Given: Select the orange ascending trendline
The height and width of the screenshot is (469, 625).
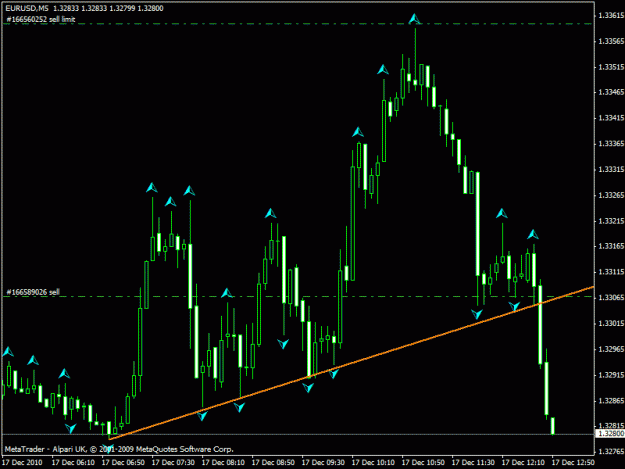Looking at the screenshot, I should pyautogui.click(x=351, y=363).
